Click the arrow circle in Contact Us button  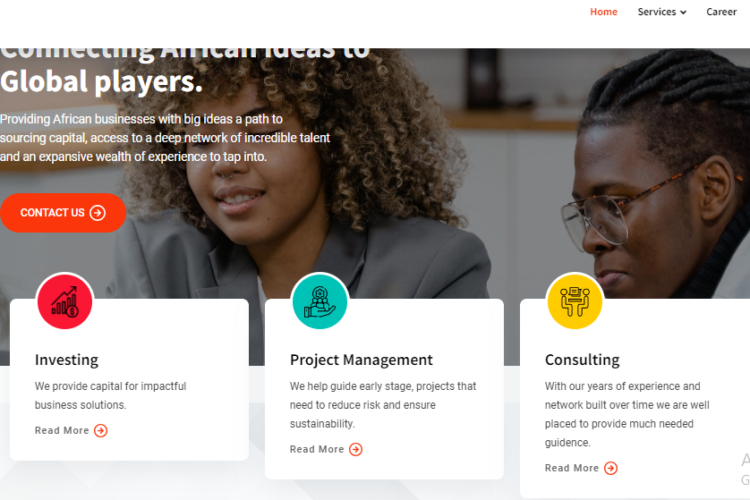coord(98,213)
